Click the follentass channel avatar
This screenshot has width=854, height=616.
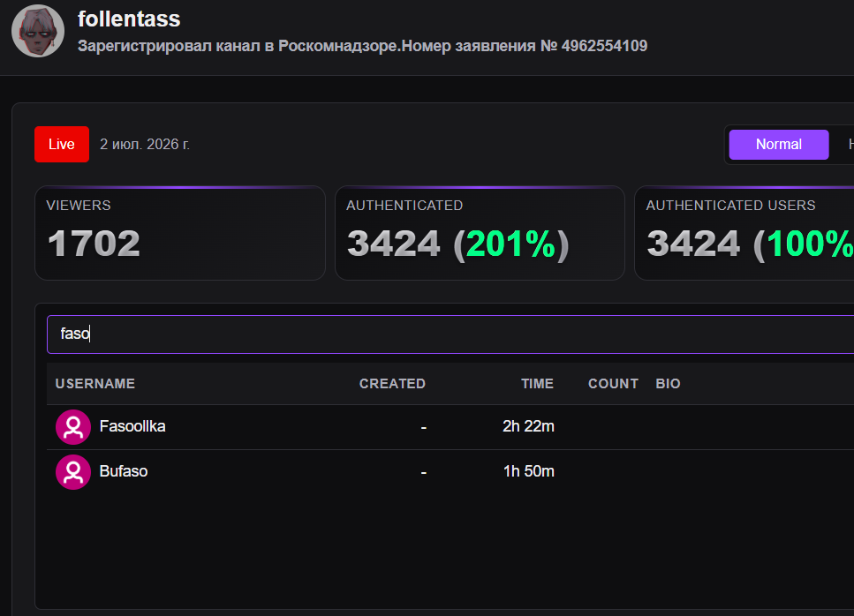coord(38,31)
